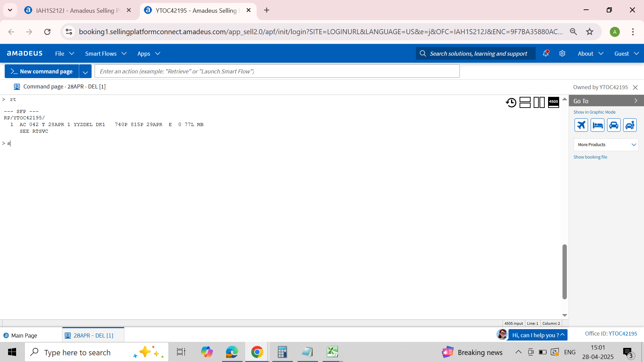The image size is (644, 362).
Task: Open car rental via car icon
Action: point(613,125)
